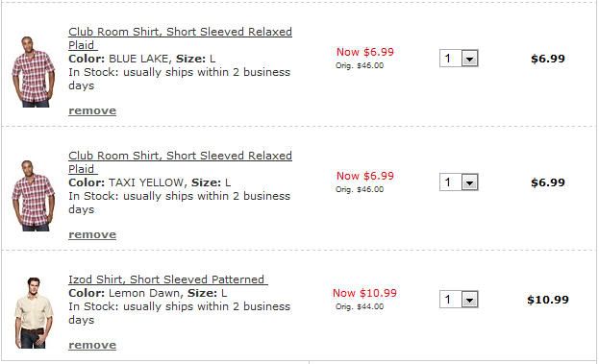Click the bold $6.99 total for the Taxi Yellow shirt
Screen dimensions: 599x364
548,182
